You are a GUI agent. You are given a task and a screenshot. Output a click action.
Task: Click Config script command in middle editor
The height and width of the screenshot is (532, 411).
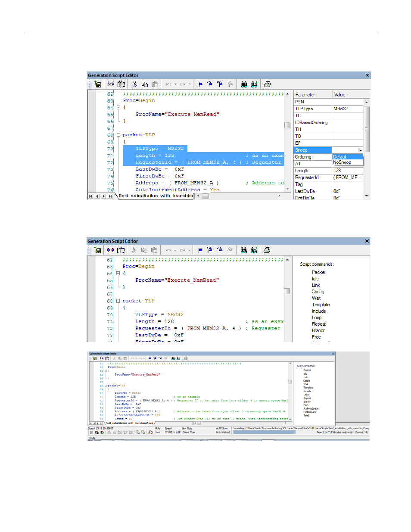(318, 292)
